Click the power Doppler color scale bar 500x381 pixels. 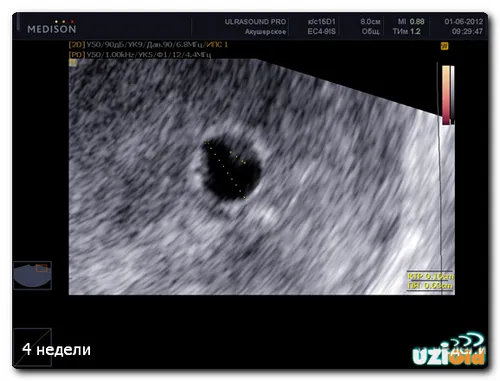pos(446,95)
